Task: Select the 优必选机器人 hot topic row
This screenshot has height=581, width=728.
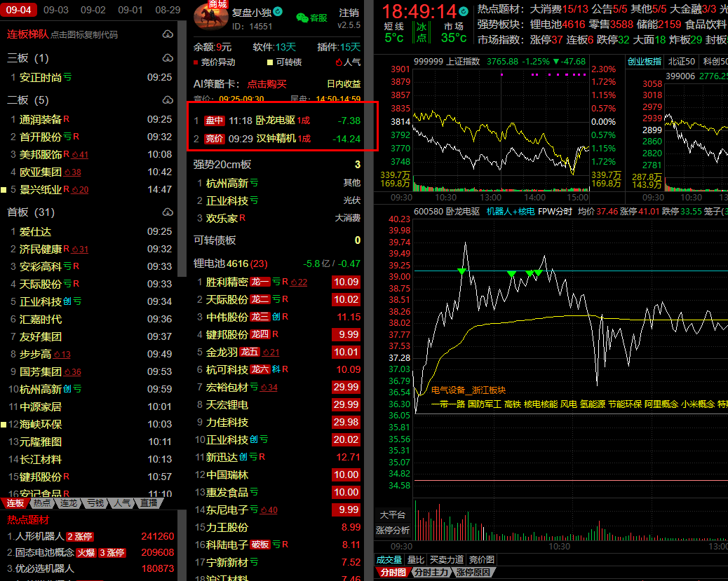Action: click(x=90, y=568)
